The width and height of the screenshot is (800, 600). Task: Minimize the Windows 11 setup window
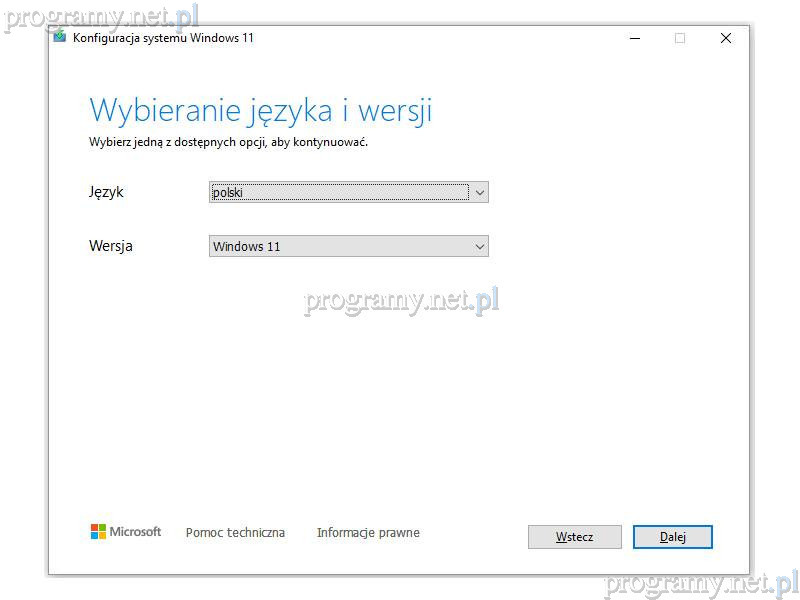tap(635, 38)
